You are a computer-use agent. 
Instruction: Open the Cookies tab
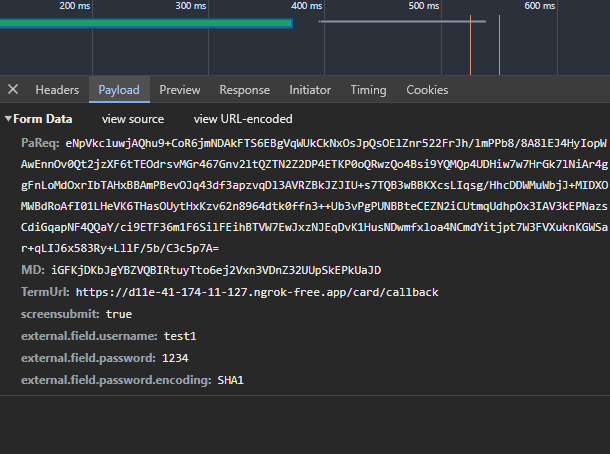pos(427,90)
